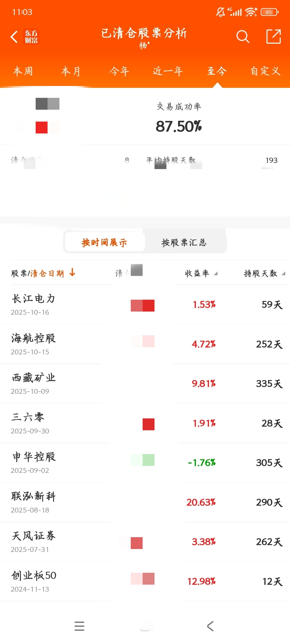
Task: Sort list by 收益率 column
Action: pyautogui.click(x=201, y=273)
